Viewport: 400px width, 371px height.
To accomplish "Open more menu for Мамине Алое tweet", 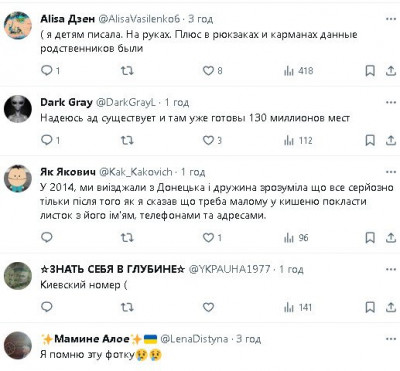I will tap(391, 339).
